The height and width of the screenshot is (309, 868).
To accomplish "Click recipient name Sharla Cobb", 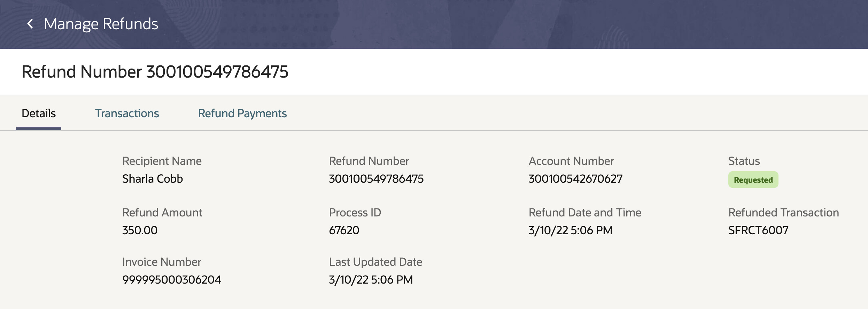I will 152,179.
